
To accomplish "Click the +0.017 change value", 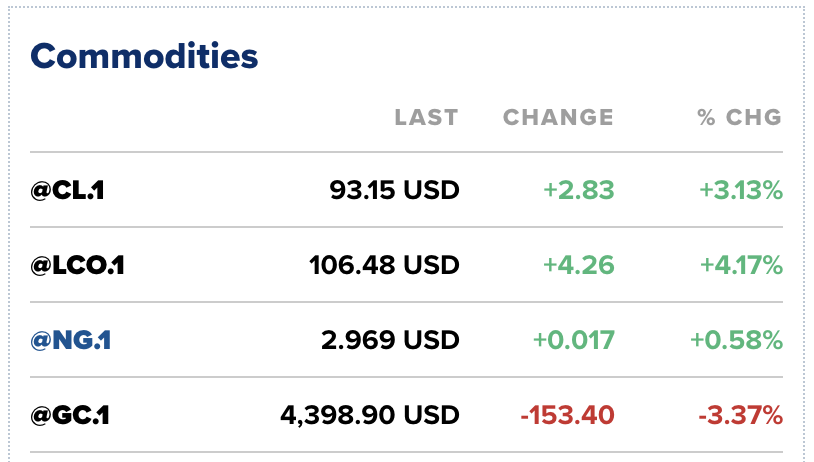I will pos(574,341).
